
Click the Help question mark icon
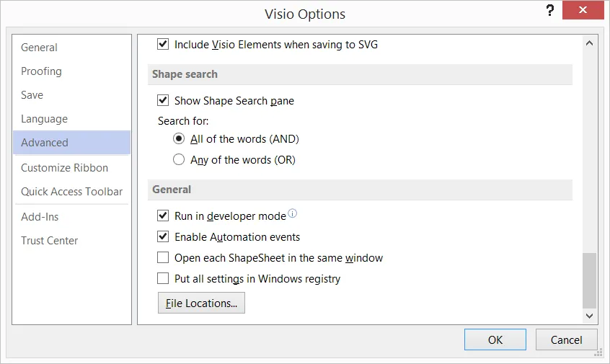tap(549, 10)
